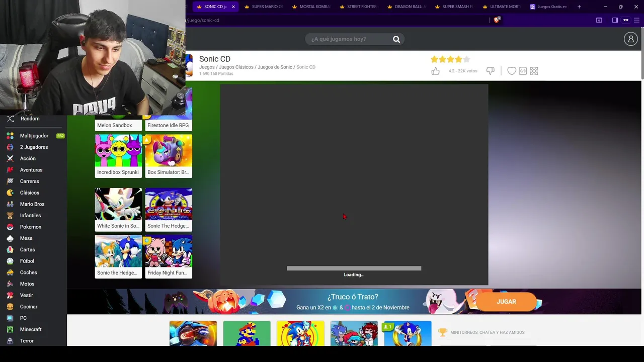
Task: Open the Juegos breadcrumb link
Action: pyautogui.click(x=207, y=67)
